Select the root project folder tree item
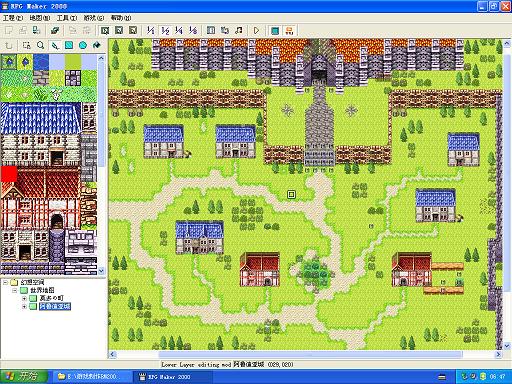Screen dimensions: 512x384 click(x=32, y=282)
